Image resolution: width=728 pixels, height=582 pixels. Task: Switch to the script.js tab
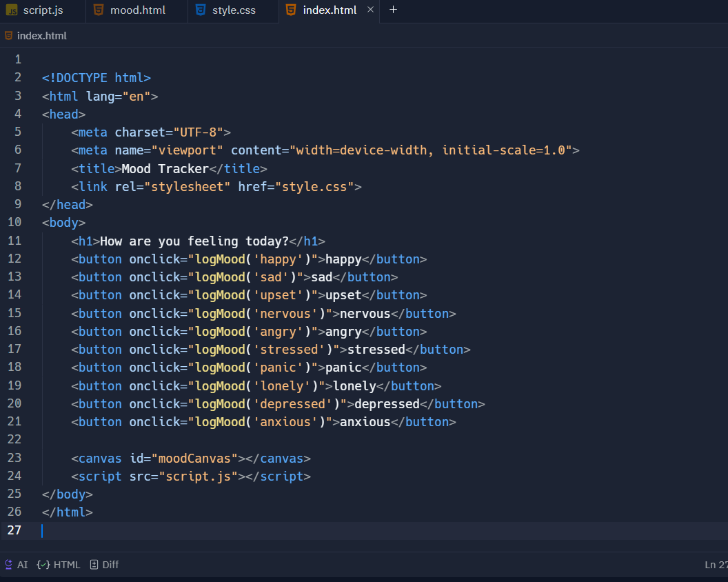(x=43, y=10)
